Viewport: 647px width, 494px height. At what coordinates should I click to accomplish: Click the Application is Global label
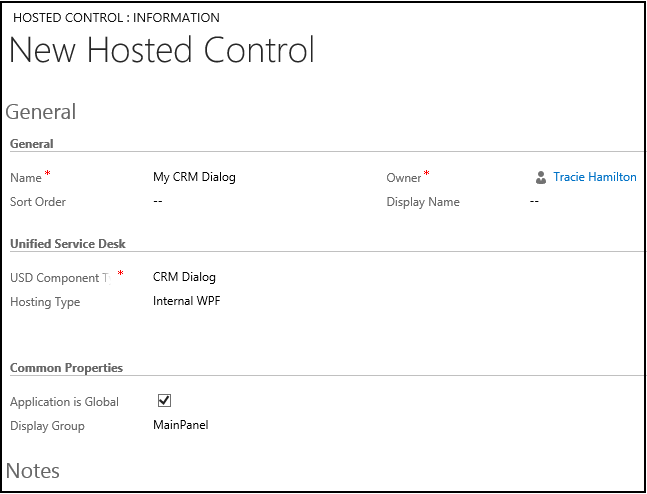coord(64,402)
